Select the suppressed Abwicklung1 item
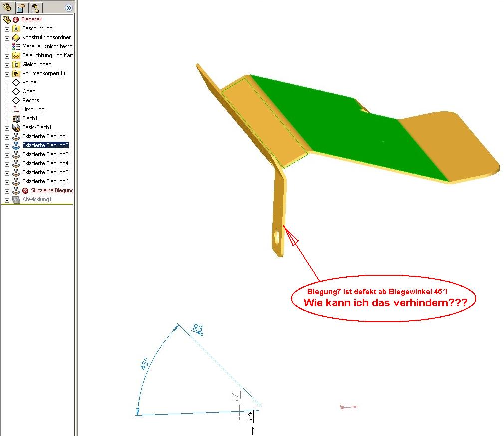This screenshot has width=504, height=436. (x=37, y=200)
